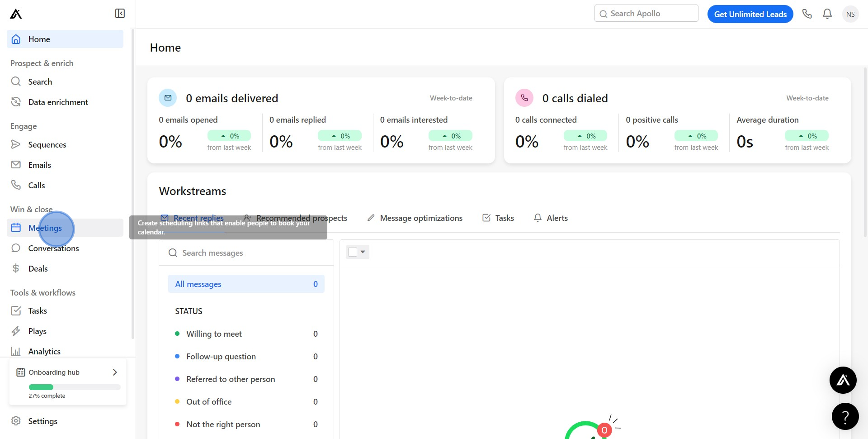Click the Average duration label

768,120
